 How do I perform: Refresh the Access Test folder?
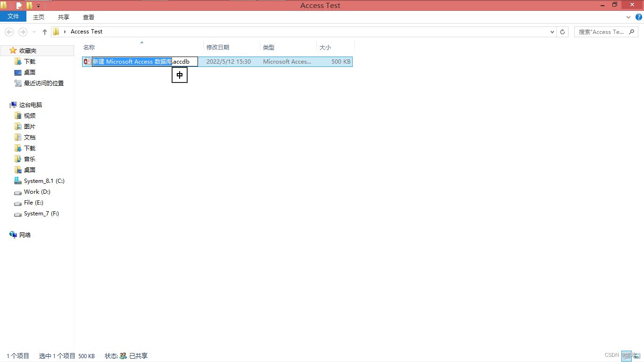point(562,32)
